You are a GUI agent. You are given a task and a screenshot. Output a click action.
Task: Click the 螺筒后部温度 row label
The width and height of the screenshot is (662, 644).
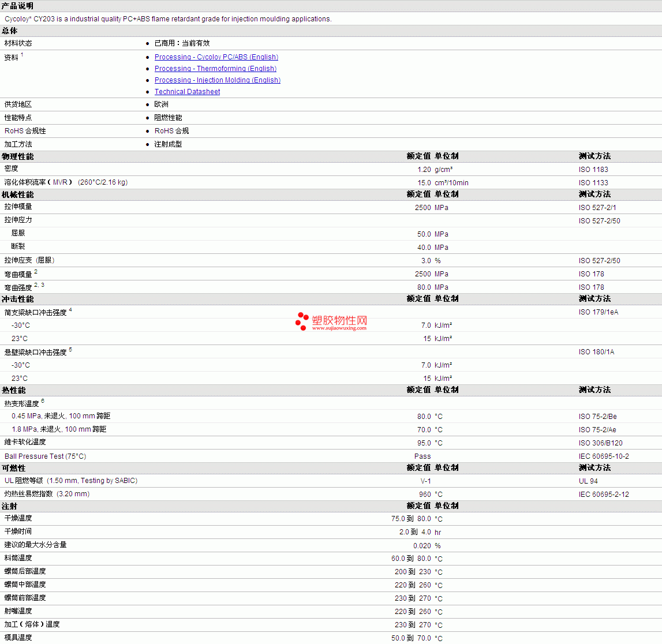[25, 571]
